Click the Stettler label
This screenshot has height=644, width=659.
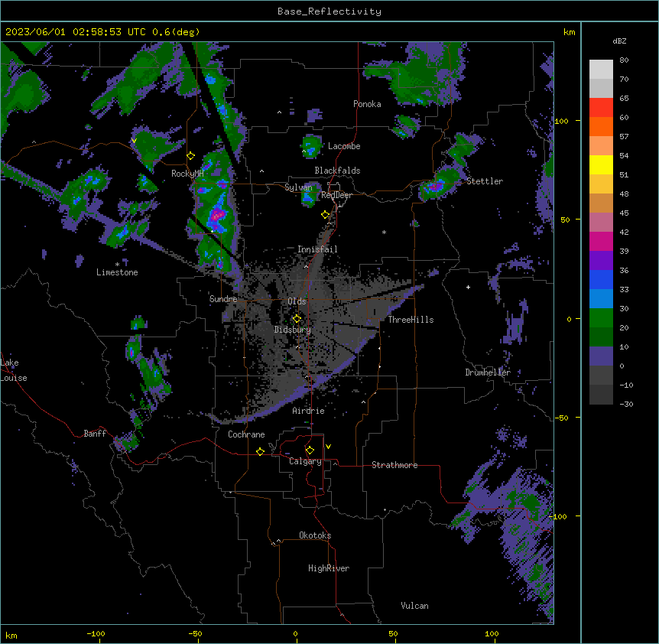pyautogui.click(x=485, y=181)
